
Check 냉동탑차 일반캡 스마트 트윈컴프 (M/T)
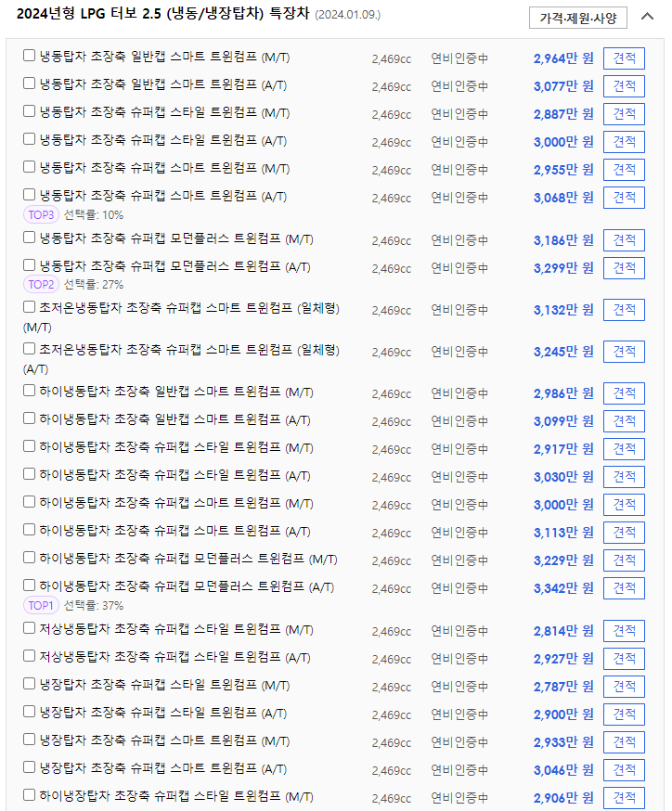(x=29, y=56)
